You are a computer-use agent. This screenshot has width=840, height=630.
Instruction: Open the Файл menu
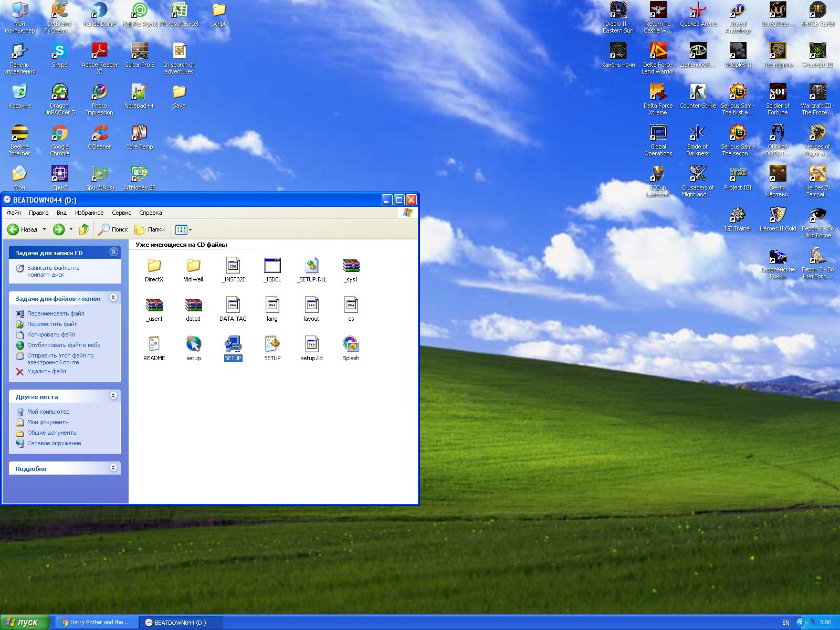14,213
